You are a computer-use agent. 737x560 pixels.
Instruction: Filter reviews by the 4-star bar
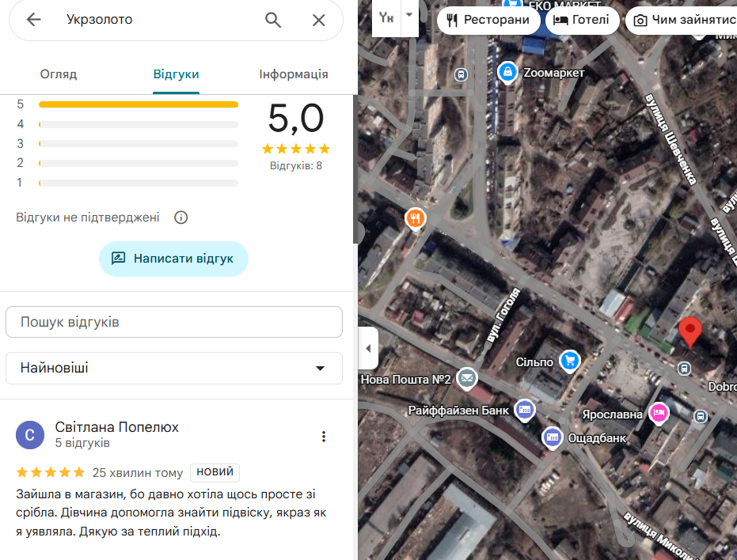coord(139,124)
